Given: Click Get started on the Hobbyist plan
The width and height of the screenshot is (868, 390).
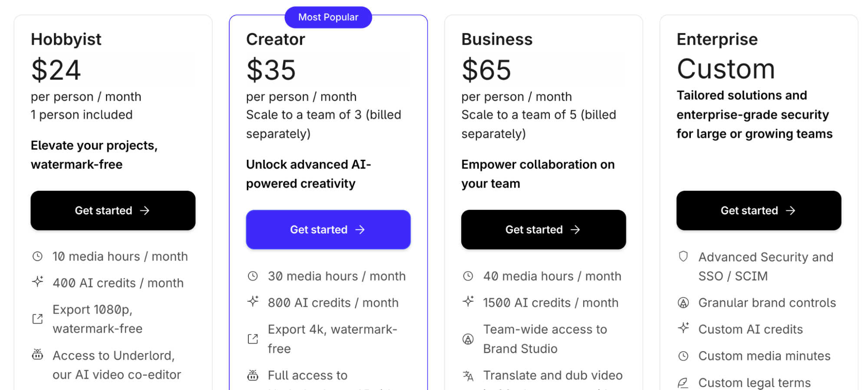Looking at the screenshot, I should pos(113,211).
